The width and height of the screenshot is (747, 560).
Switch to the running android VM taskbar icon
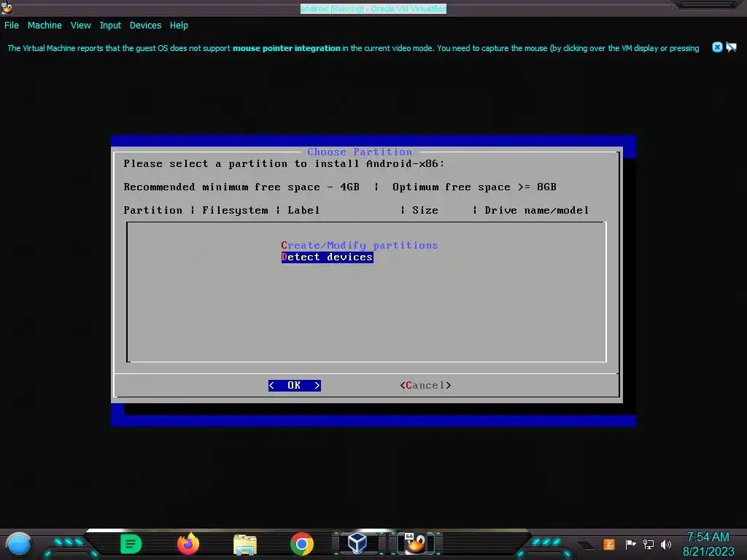click(x=416, y=543)
